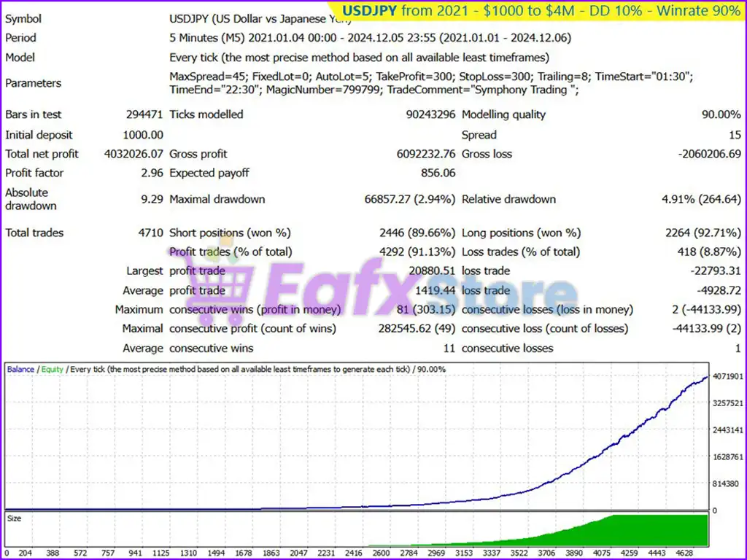The height and width of the screenshot is (560, 747).
Task: Select the value "4.91% (264.64)"
Action: pos(701,200)
